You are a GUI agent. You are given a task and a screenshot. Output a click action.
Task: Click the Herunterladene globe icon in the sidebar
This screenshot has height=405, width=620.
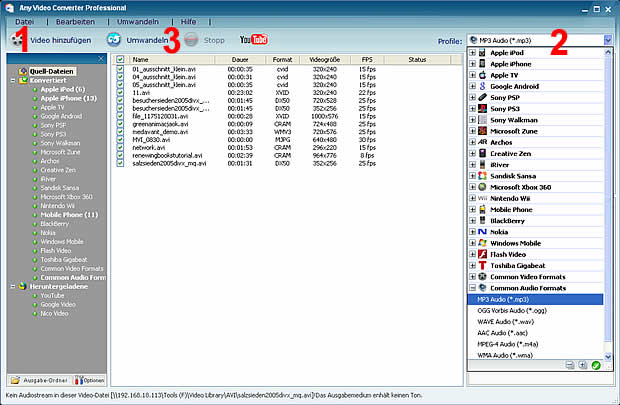coord(23,286)
